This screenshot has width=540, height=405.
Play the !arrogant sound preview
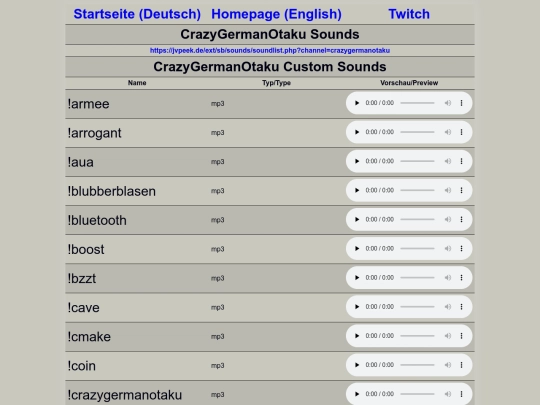click(357, 132)
